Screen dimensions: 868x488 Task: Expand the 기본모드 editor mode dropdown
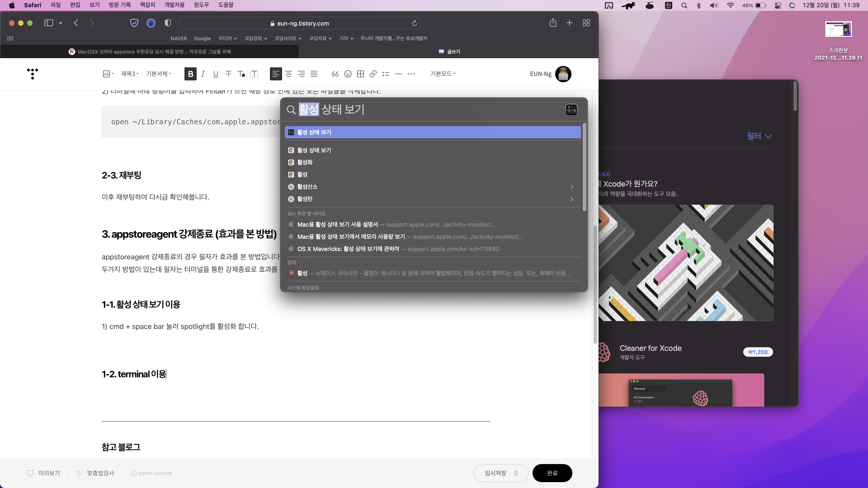pyautogui.click(x=443, y=74)
